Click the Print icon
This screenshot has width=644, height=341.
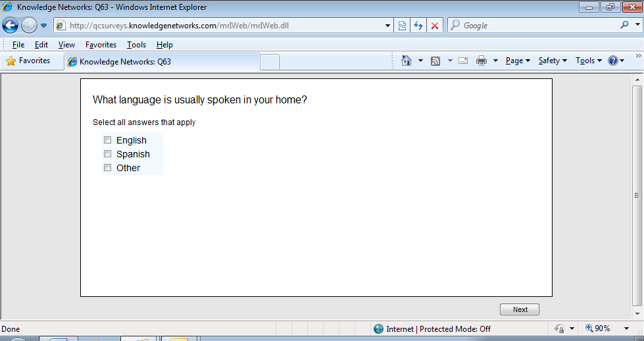click(482, 61)
